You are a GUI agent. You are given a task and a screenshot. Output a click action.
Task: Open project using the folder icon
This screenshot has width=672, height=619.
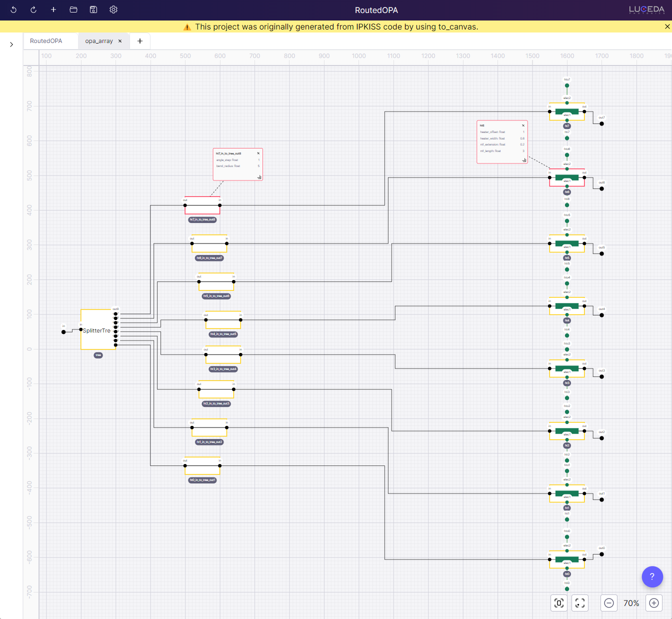pyautogui.click(x=73, y=10)
